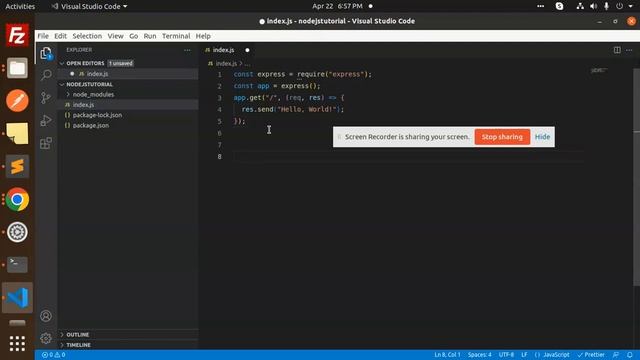Image resolution: width=640 pixels, height=360 pixels.
Task: Open the Accounts menu icon
Action: coord(46,316)
